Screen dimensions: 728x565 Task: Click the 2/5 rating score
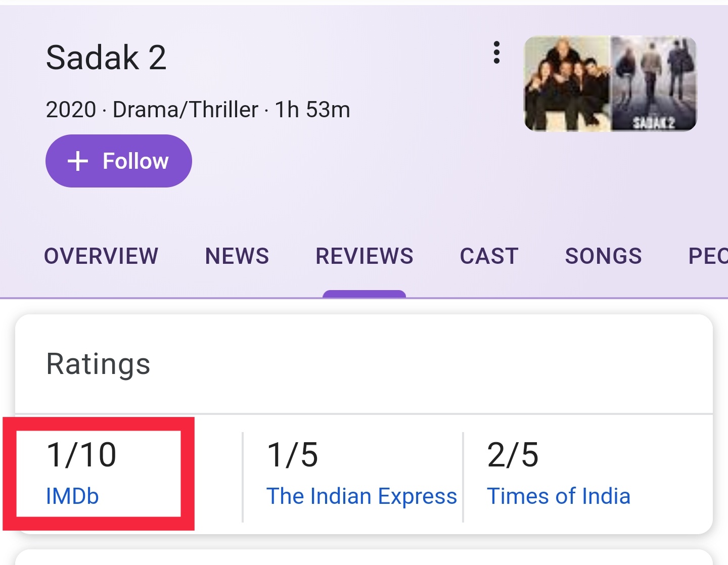point(513,454)
